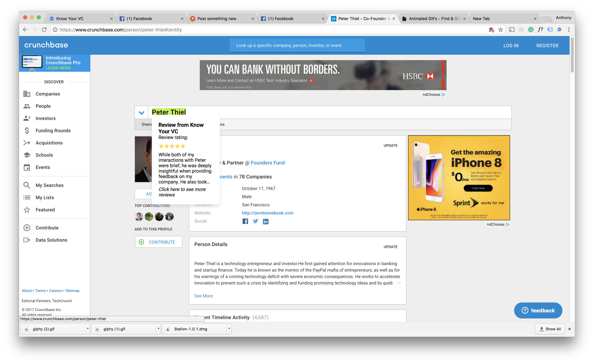594x364 pixels.
Task: Click the Funding Rounds dollar icon
Action: point(27,130)
